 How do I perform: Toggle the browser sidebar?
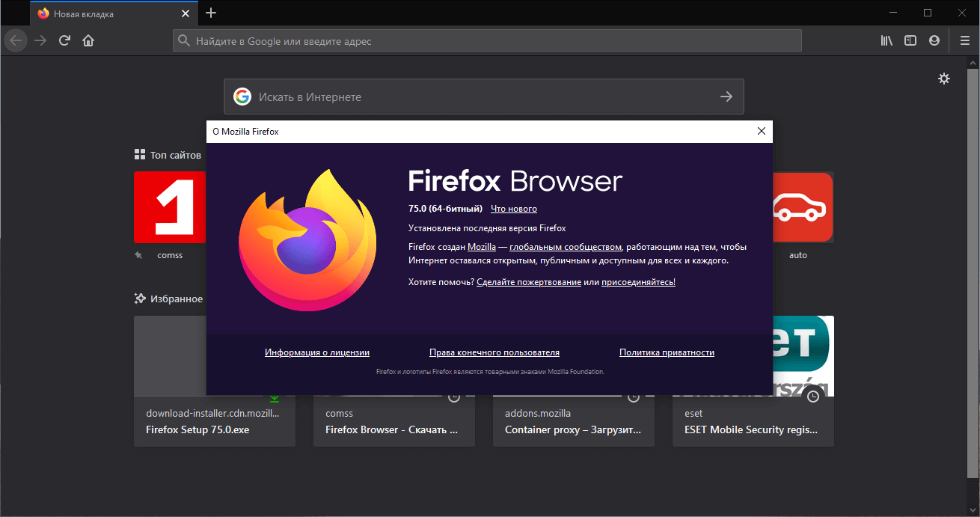tap(910, 40)
